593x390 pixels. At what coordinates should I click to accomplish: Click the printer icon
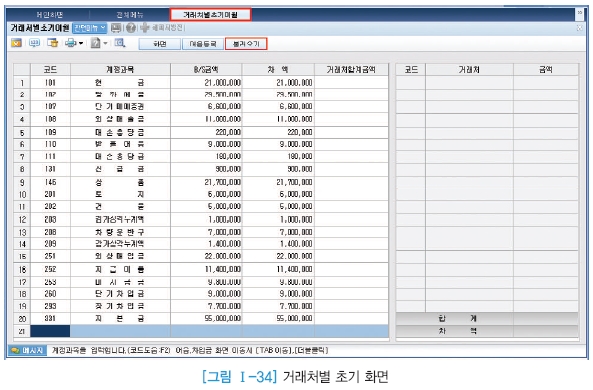pyautogui.click(x=71, y=44)
